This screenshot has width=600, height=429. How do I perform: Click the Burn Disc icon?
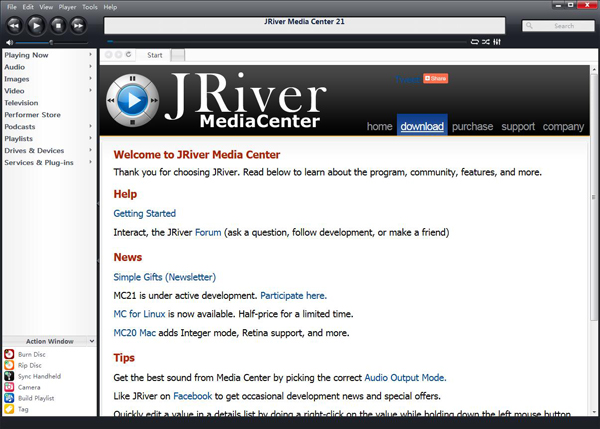coord(9,354)
